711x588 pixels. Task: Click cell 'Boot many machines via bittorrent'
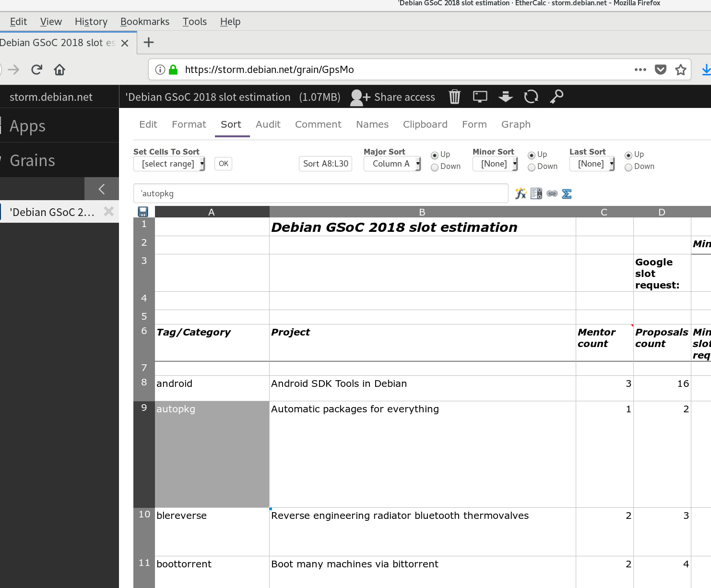pos(422,572)
